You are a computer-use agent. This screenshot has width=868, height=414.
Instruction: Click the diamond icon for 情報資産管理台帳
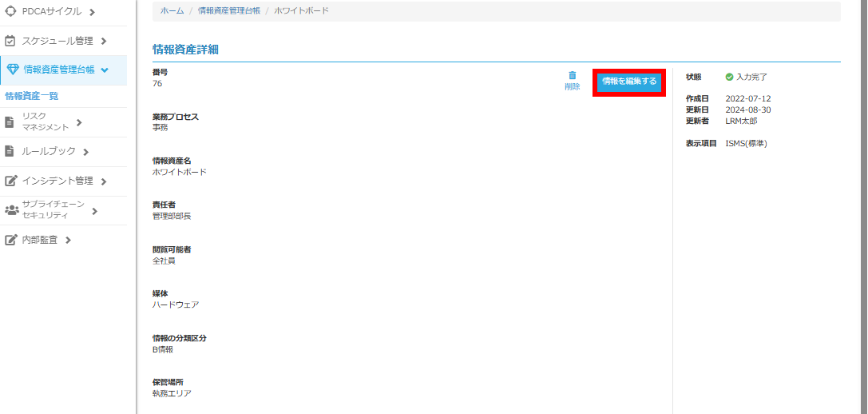12,70
